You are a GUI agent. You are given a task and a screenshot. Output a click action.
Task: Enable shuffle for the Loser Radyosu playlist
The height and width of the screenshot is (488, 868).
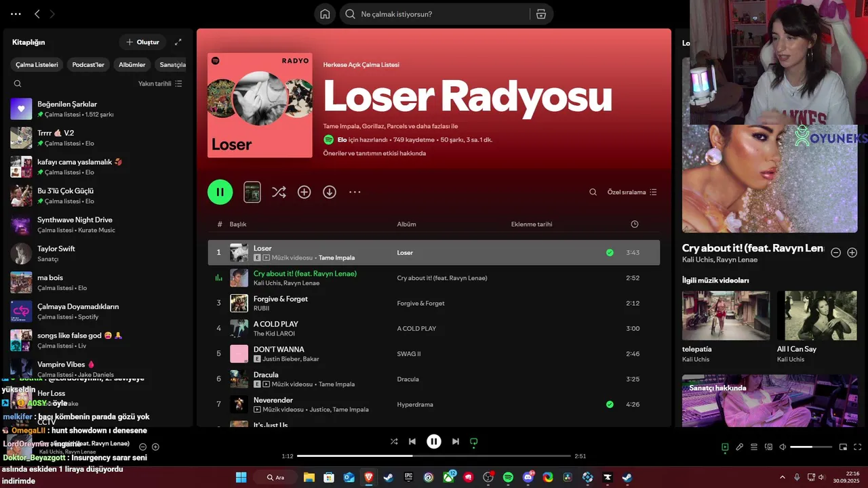pos(279,192)
